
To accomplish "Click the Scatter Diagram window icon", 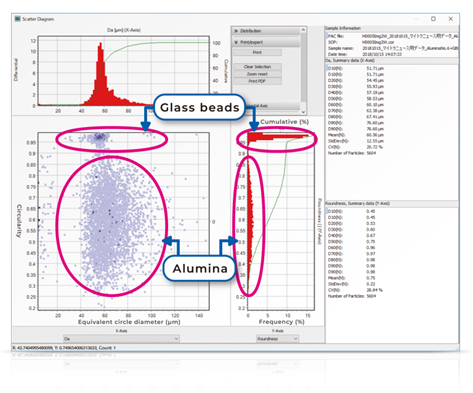I will (x=18, y=19).
